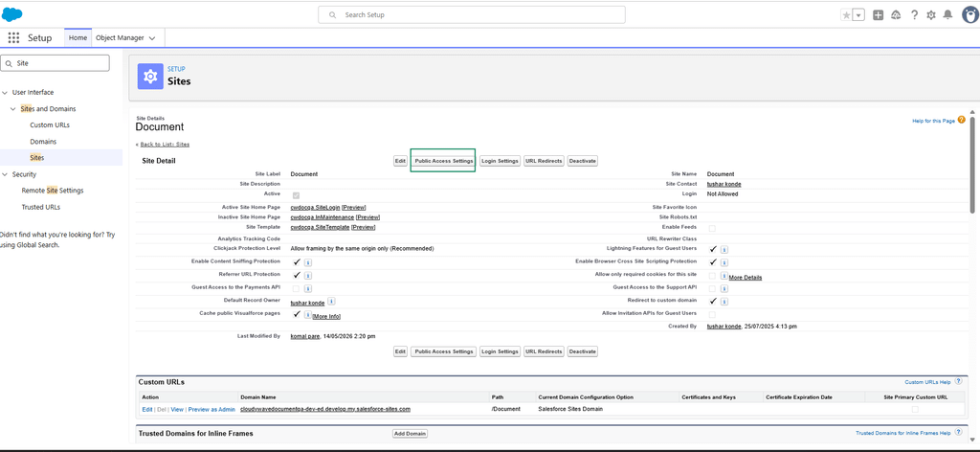Viewport: 980px width, 452px height.
Task: Click the top Login Settings button
Action: [x=500, y=161]
